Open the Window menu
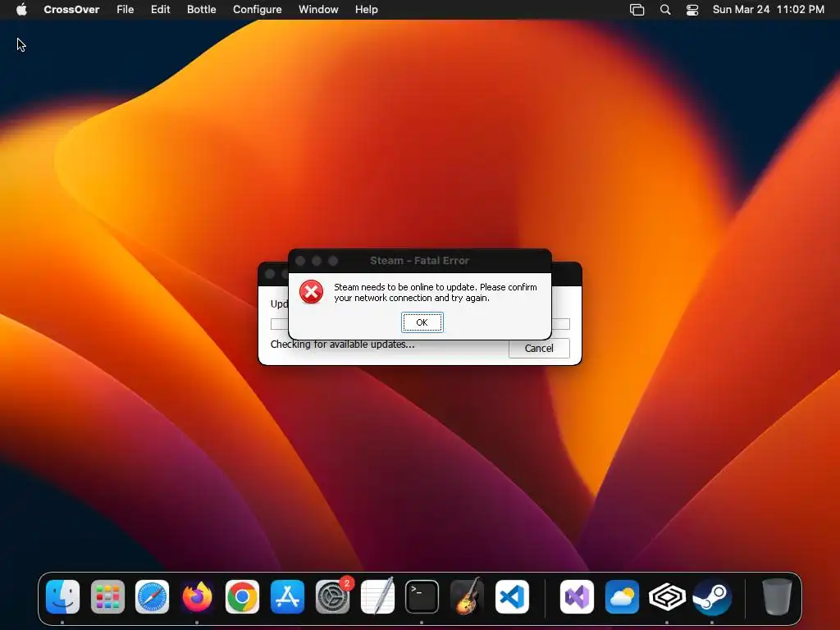The width and height of the screenshot is (840, 630). click(x=318, y=10)
